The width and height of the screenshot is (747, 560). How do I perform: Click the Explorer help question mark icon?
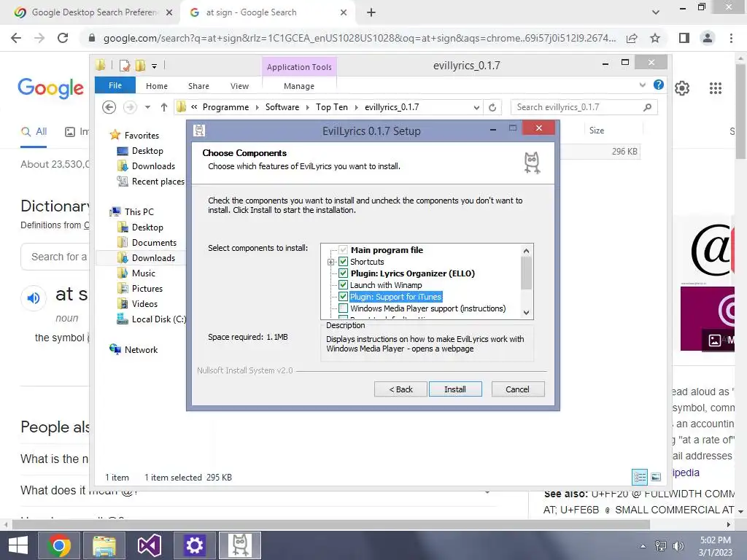pos(659,85)
